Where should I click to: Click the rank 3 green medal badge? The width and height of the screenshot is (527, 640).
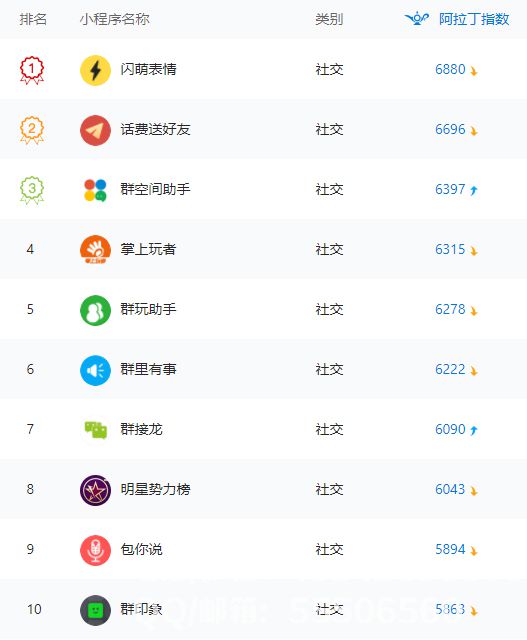click(32, 190)
